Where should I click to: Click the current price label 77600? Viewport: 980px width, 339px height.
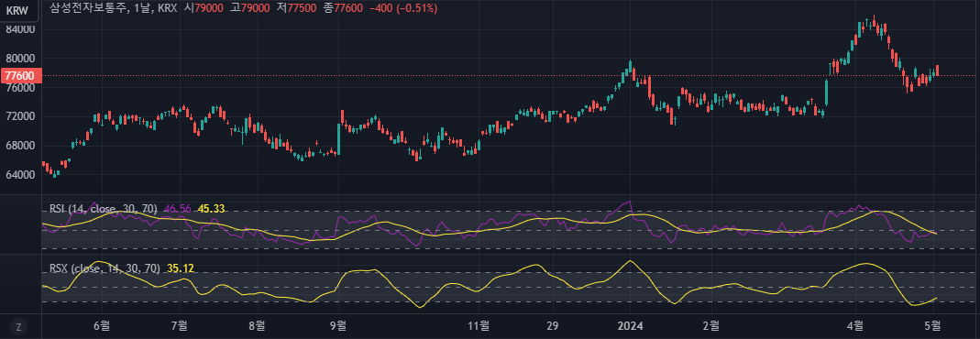point(20,76)
